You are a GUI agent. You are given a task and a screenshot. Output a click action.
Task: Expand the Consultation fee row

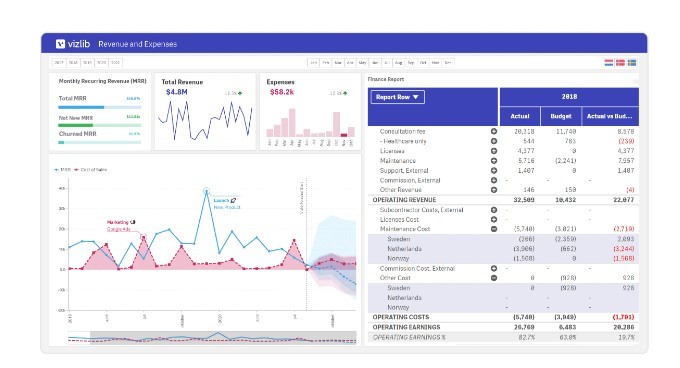pyautogui.click(x=494, y=131)
